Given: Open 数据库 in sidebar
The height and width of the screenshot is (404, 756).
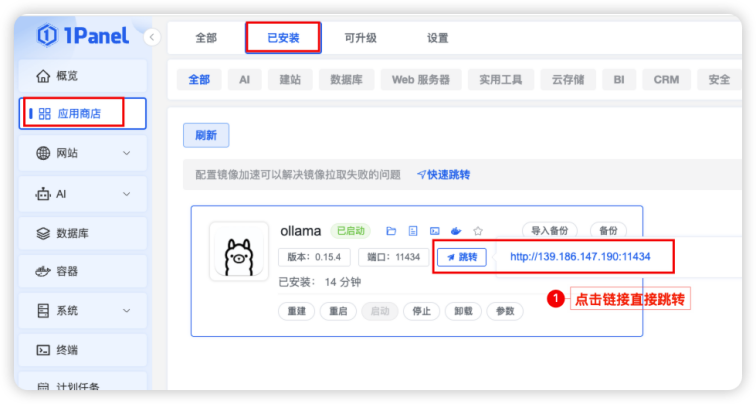Looking at the screenshot, I should (82, 233).
